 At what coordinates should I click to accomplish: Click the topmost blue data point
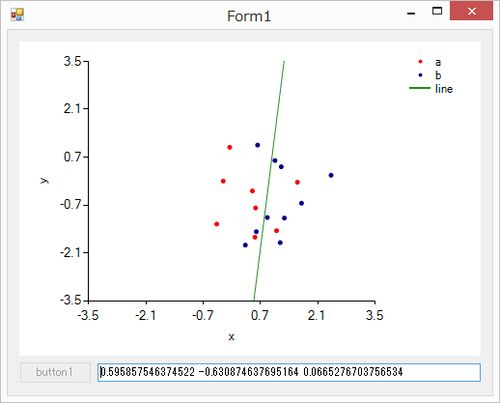pyautogui.click(x=258, y=145)
